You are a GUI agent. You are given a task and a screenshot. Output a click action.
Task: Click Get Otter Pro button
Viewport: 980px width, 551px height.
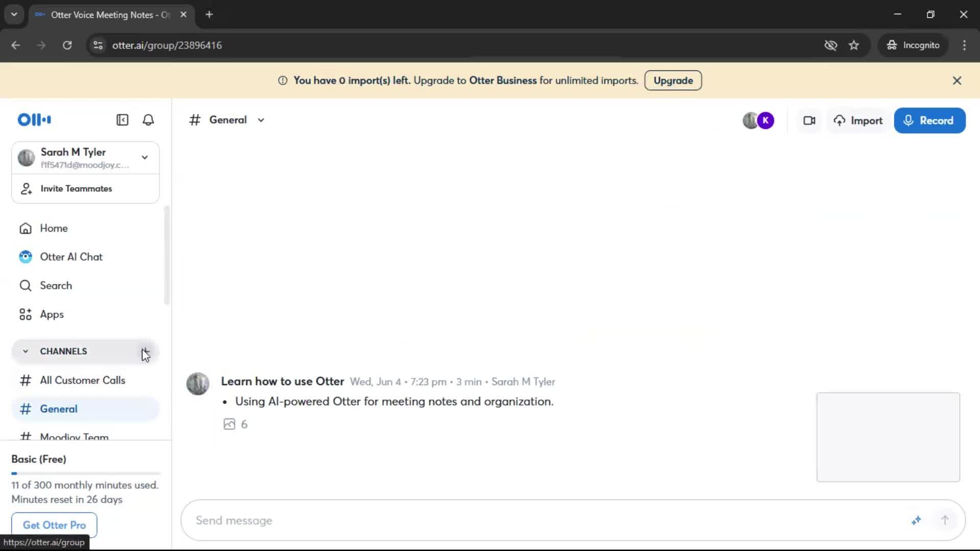coord(54,525)
